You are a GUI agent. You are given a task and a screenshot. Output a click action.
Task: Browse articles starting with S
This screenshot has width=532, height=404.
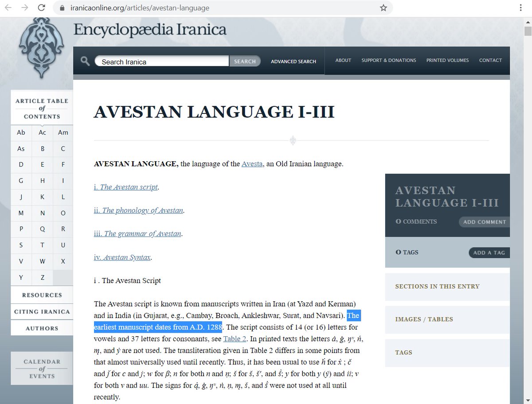tap(21, 245)
